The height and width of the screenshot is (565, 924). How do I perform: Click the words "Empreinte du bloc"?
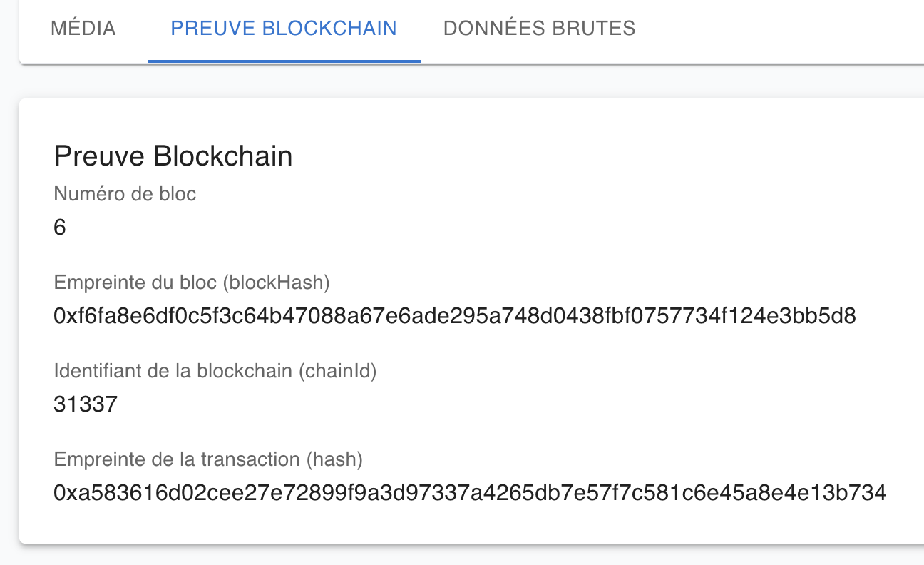135,282
